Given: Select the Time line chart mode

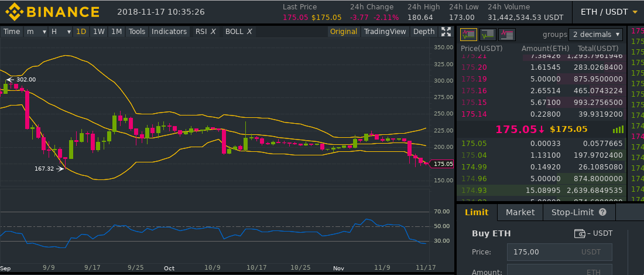Looking at the screenshot, I should tap(12, 32).
